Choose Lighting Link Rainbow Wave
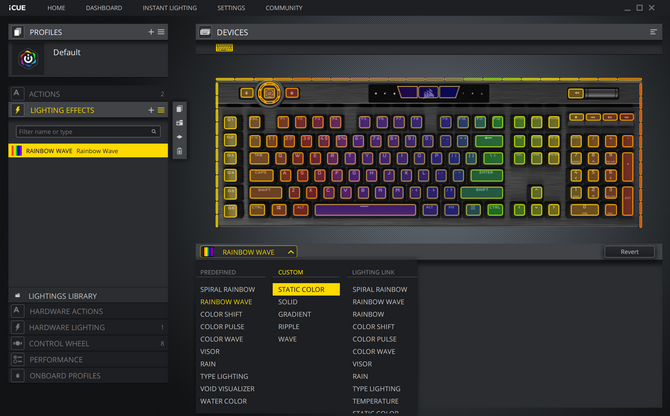 378,302
